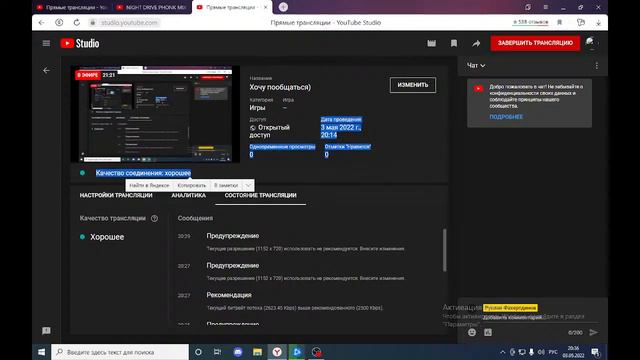The width and height of the screenshot is (640, 360).
Task: Open the emoji picker in chat
Action: [472, 333]
